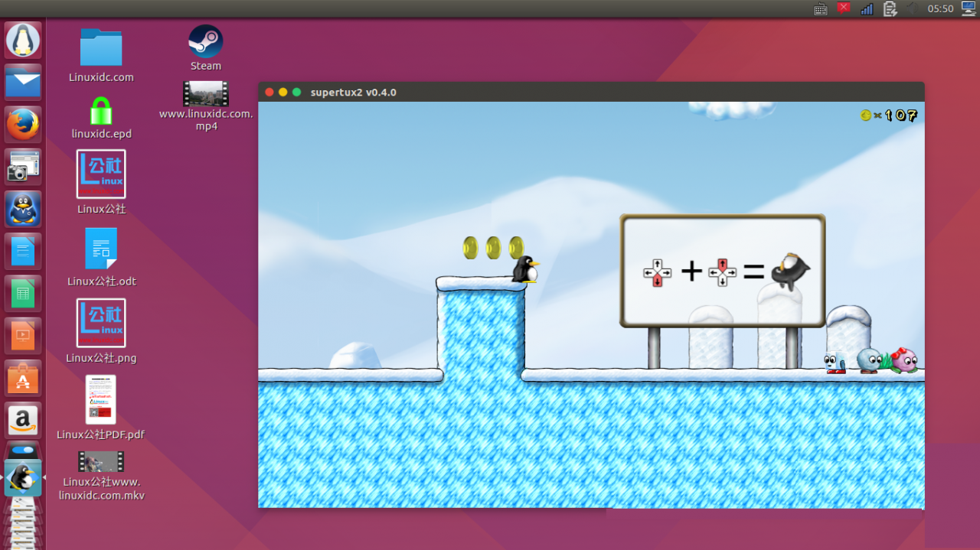Open the session system menu icon
This screenshot has height=550, width=980.
tap(968, 9)
